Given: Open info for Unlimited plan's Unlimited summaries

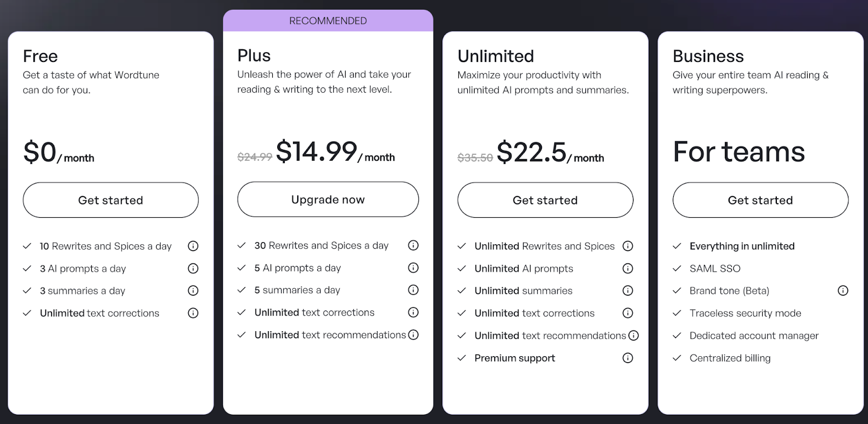Looking at the screenshot, I should pyautogui.click(x=628, y=290).
